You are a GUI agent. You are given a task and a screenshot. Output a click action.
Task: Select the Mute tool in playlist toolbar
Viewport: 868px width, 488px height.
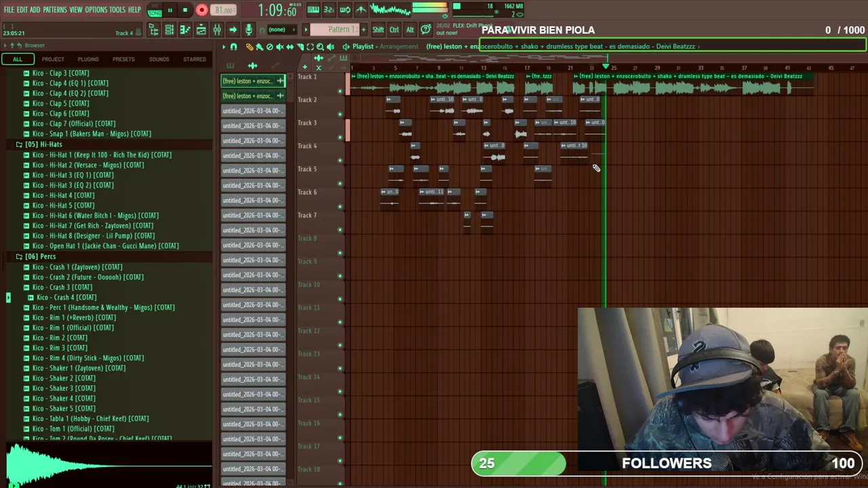tap(280, 47)
